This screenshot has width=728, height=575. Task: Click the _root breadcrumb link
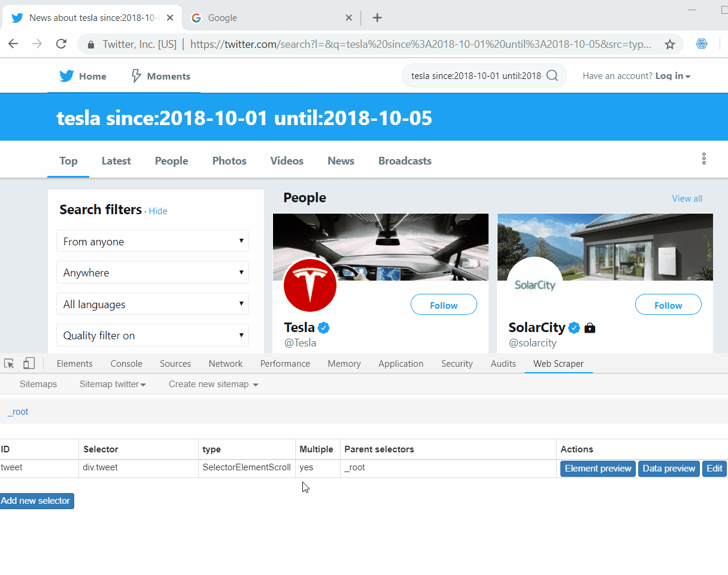tap(18, 412)
